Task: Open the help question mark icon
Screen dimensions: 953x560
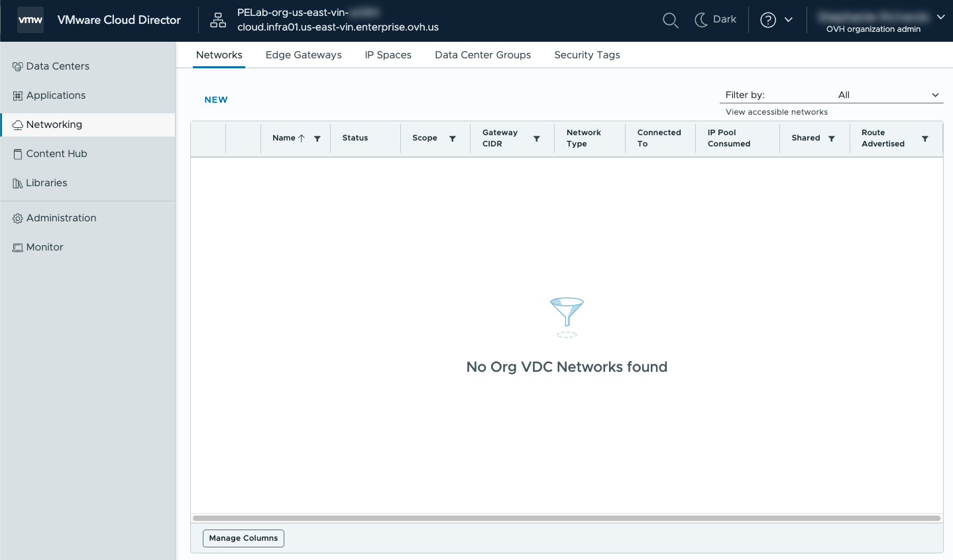Action: coord(768,20)
